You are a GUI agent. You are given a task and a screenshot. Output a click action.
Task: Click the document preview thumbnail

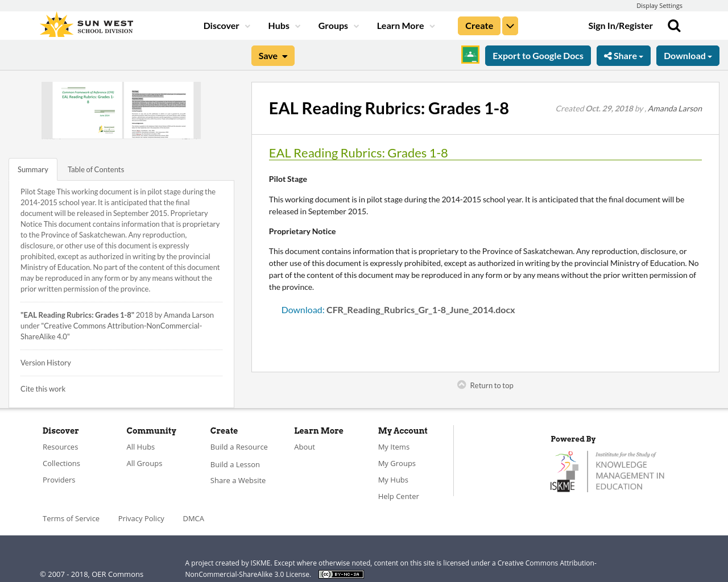pyautogui.click(x=121, y=110)
